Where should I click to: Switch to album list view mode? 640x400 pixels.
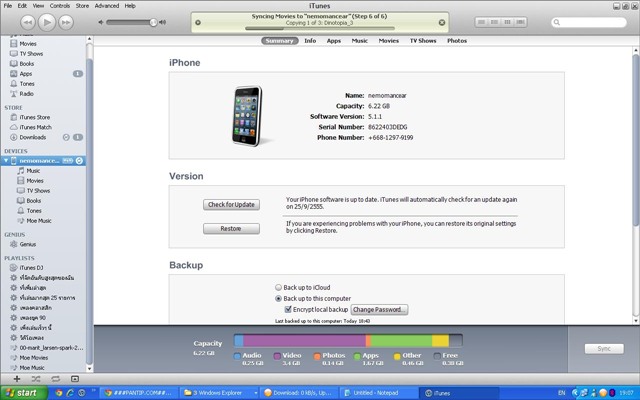pos(494,22)
